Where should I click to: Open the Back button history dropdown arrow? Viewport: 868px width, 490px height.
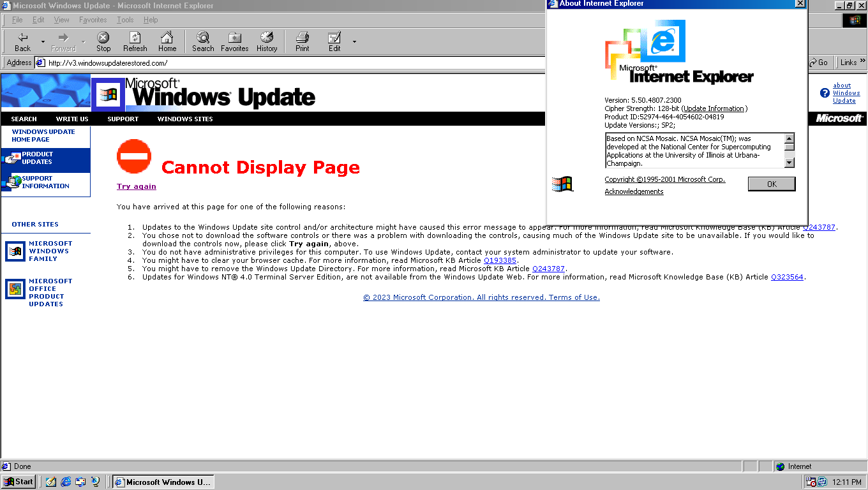(43, 41)
